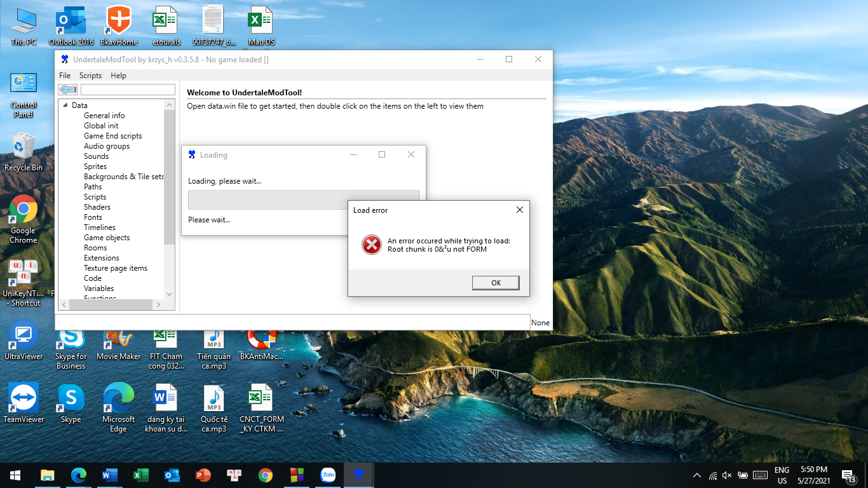Open PowerPoint from the taskbar
Screen dimensions: 868x488
tap(203, 475)
